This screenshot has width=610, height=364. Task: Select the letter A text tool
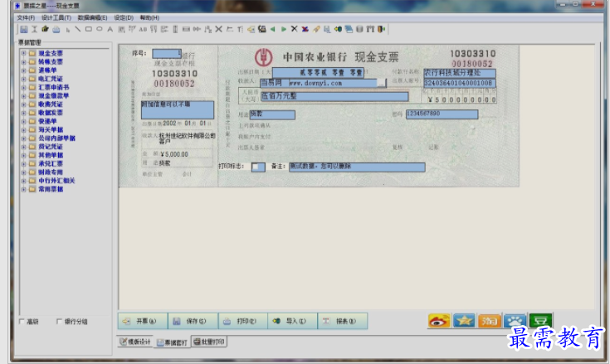point(110,29)
